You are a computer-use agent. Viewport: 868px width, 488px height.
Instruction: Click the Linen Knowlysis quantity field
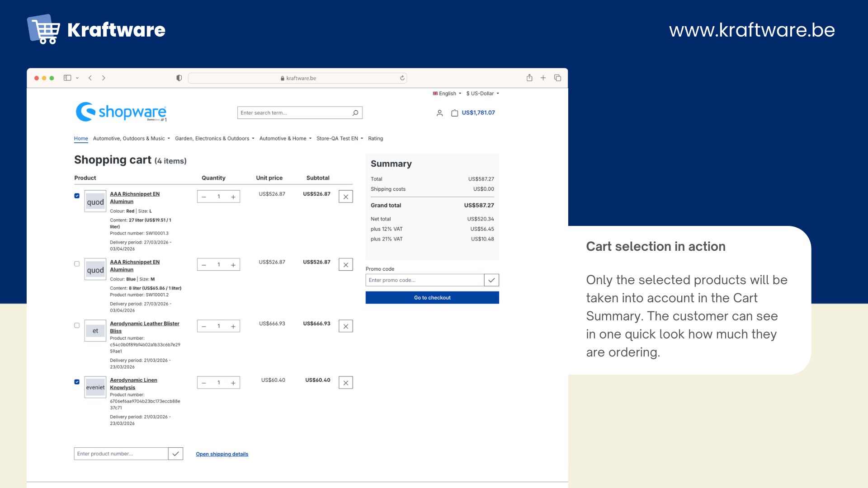219,383
